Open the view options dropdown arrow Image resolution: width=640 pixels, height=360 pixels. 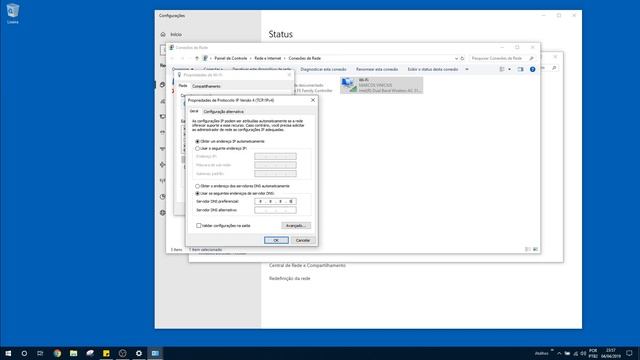[x=509, y=69]
